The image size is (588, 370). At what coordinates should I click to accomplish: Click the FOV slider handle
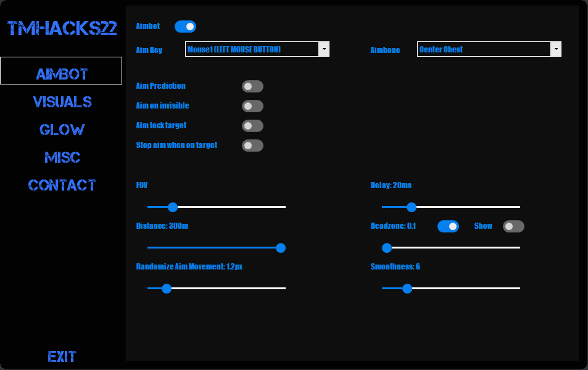tap(172, 207)
